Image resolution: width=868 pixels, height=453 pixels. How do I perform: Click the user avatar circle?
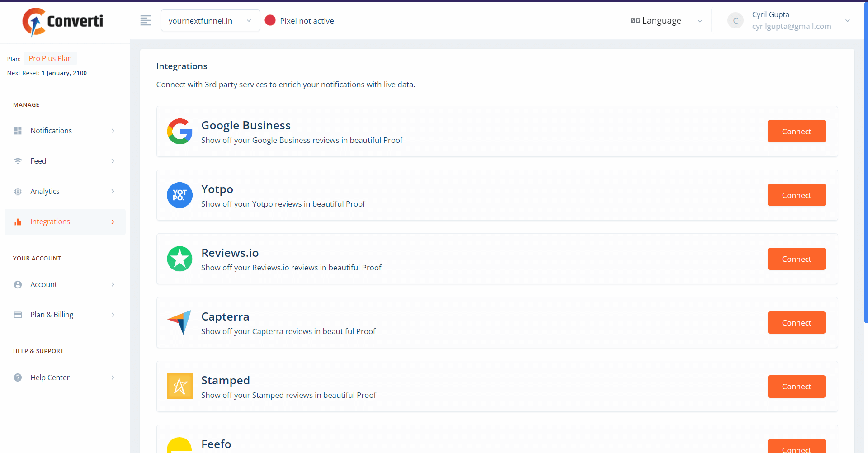click(x=735, y=21)
